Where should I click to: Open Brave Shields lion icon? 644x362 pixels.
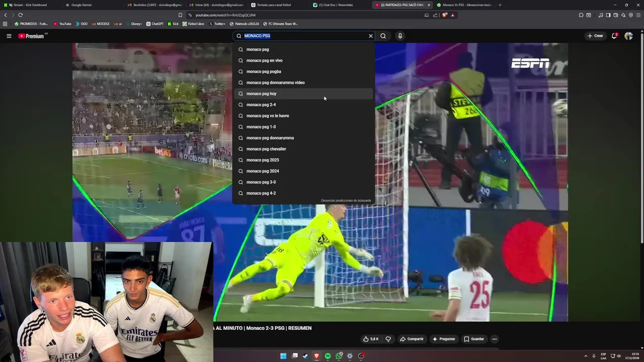click(x=444, y=15)
